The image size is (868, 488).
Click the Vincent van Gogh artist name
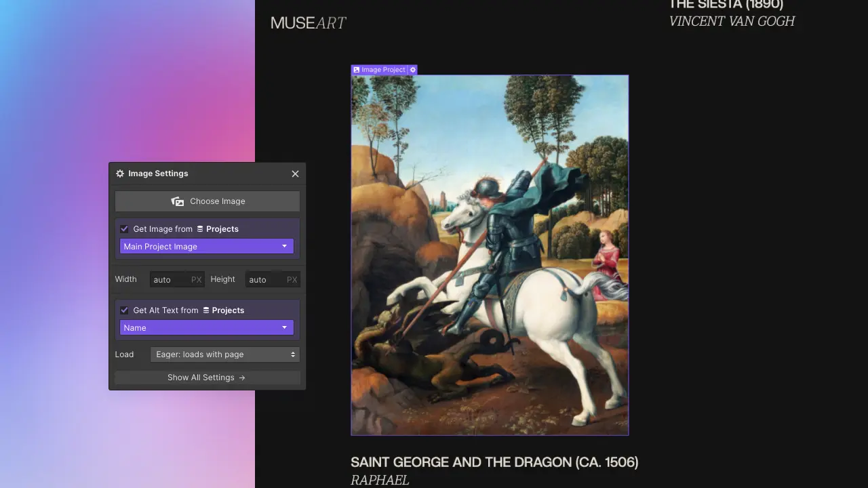click(x=732, y=21)
